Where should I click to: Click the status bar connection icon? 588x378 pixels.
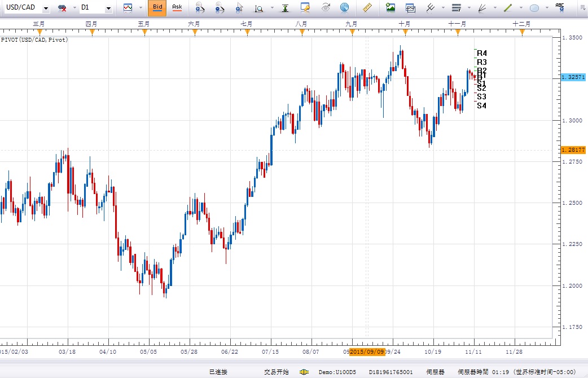point(304,372)
